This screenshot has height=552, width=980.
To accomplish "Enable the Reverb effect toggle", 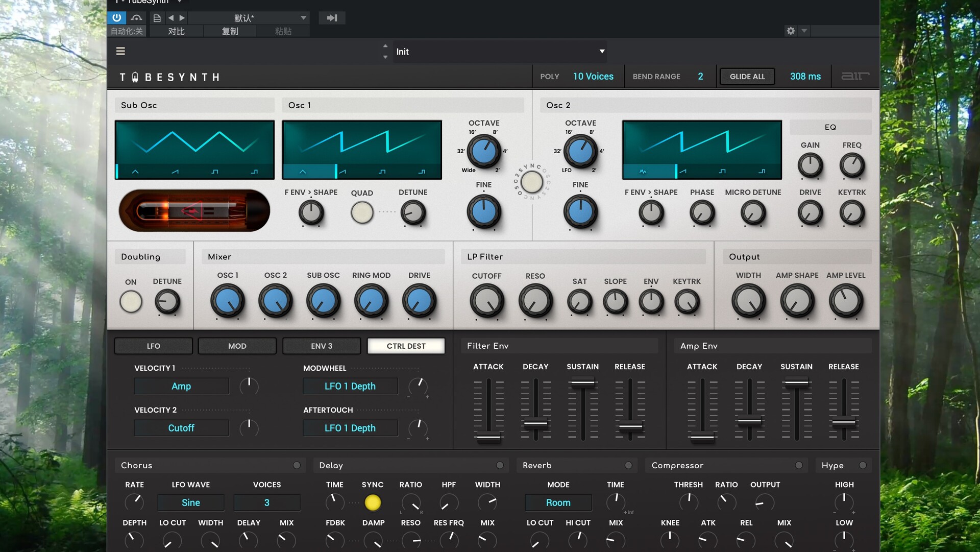I will click(628, 465).
